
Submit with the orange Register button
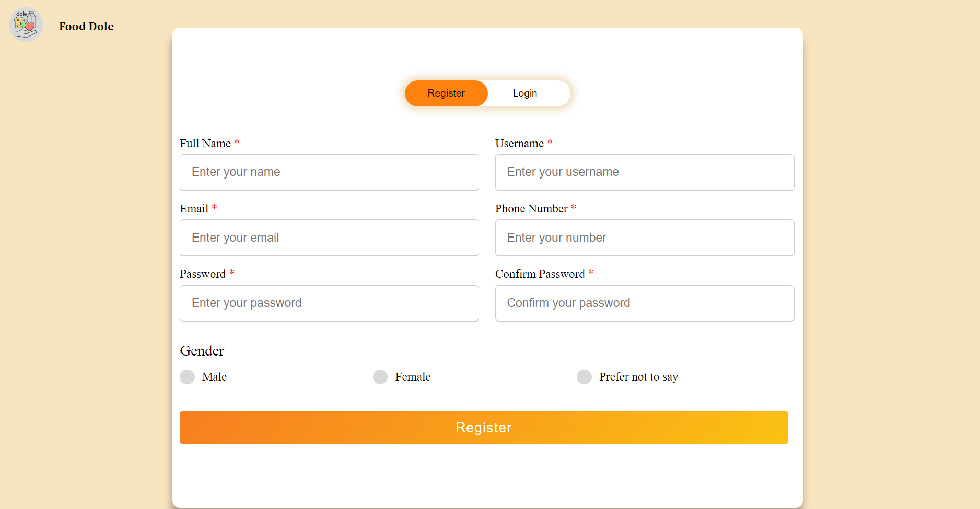click(484, 428)
